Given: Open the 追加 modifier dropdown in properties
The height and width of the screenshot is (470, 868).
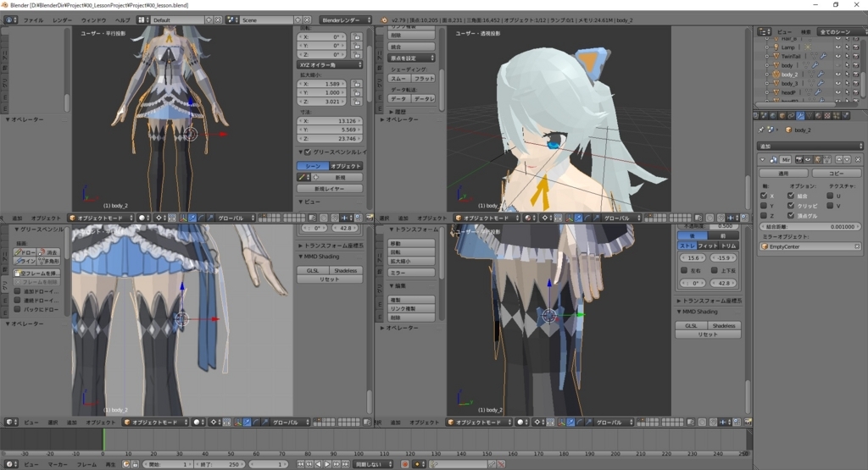Looking at the screenshot, I should coord(810,147).
